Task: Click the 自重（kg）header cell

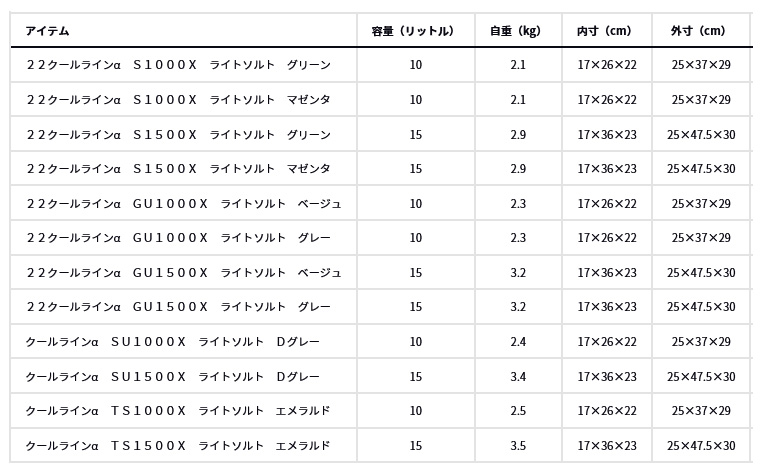Action: click(515, 31)
